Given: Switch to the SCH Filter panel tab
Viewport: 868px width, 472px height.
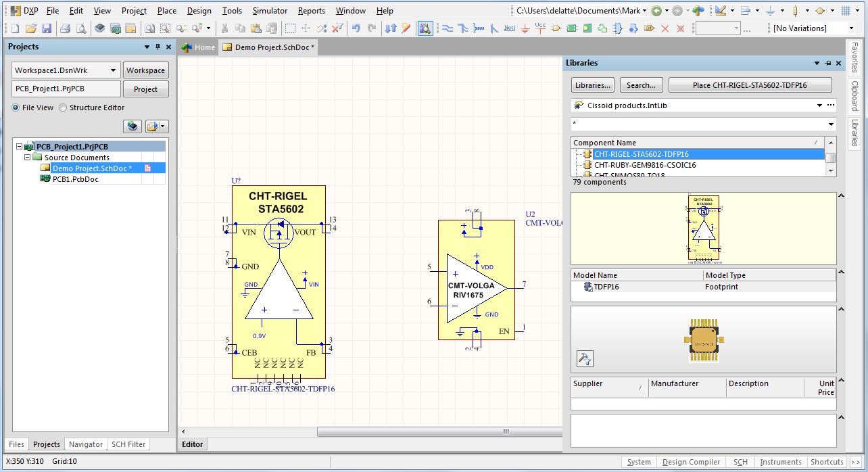Looking at the screenshot, I should click(x=128, y=444).
